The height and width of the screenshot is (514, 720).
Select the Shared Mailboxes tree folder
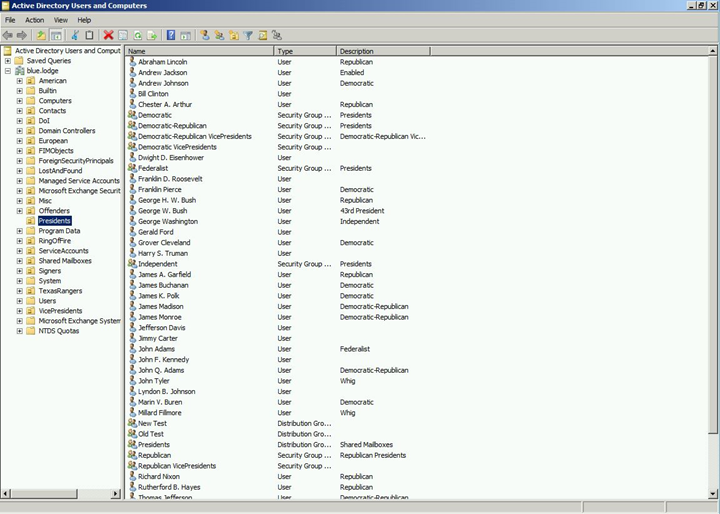click(65, 261)
